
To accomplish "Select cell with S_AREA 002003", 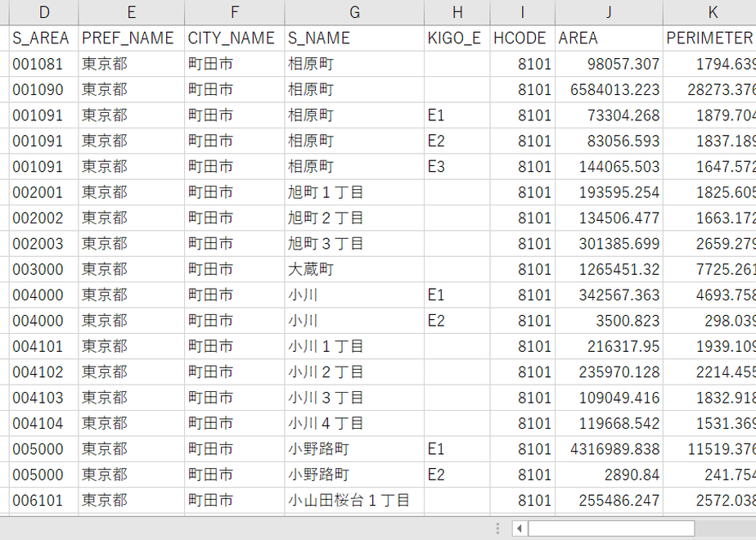I will click(x=44, y=244).
